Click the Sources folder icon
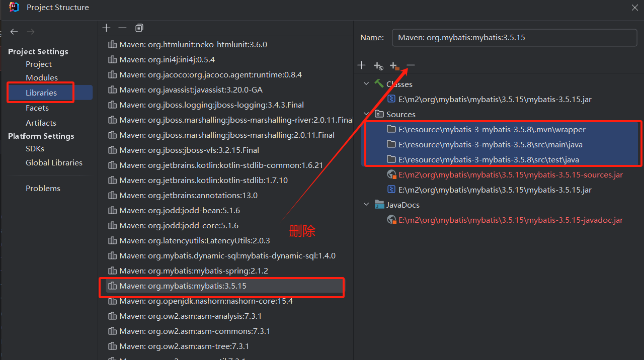 379,114
